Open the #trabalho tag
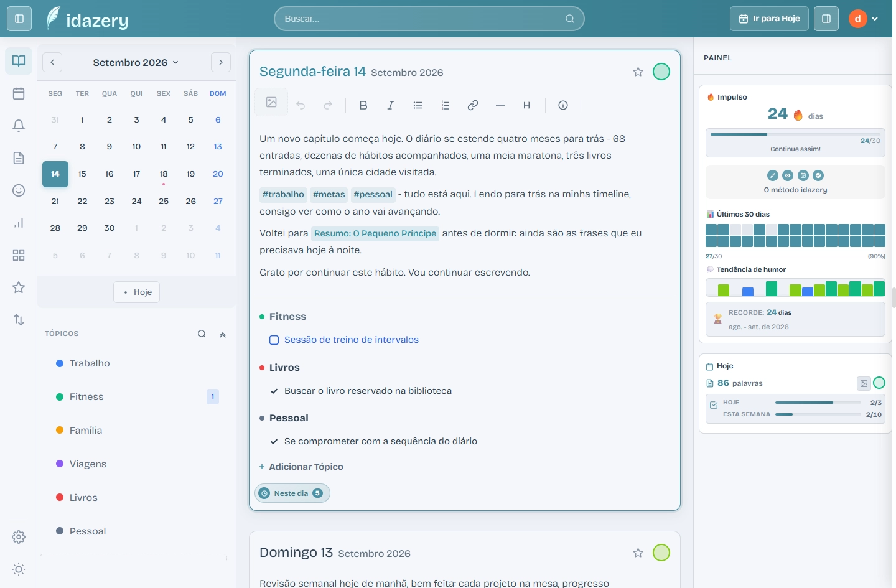Image resolution: width=896 pixels, height=588 pixels. [283, 194]
